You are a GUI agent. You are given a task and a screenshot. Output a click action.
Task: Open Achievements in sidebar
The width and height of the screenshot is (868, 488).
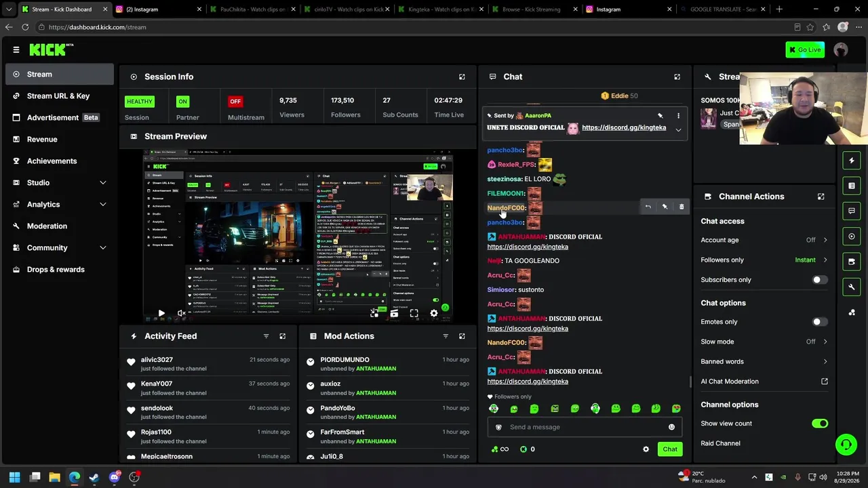(60, 161)
